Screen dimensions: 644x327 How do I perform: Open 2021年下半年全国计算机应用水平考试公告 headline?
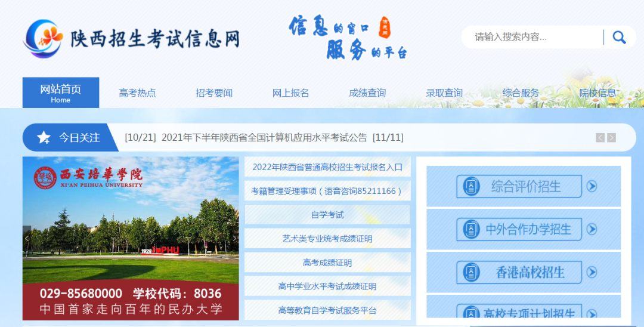(x=264, y=138)
